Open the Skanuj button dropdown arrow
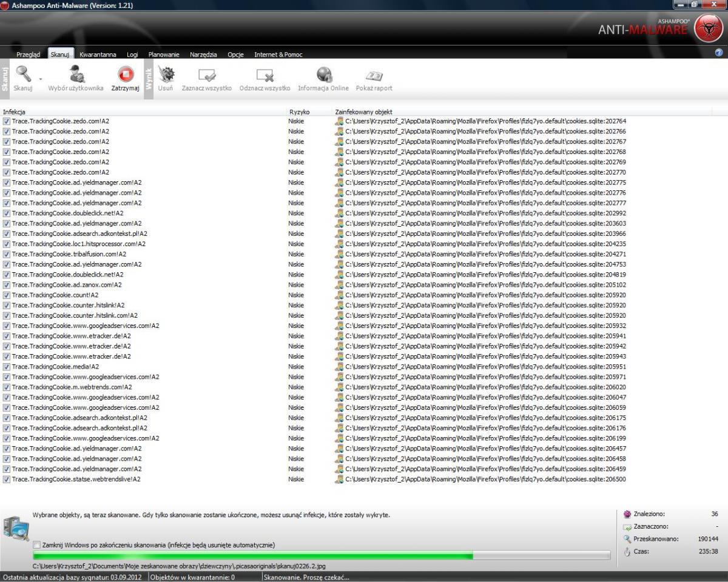 point(41,79)
